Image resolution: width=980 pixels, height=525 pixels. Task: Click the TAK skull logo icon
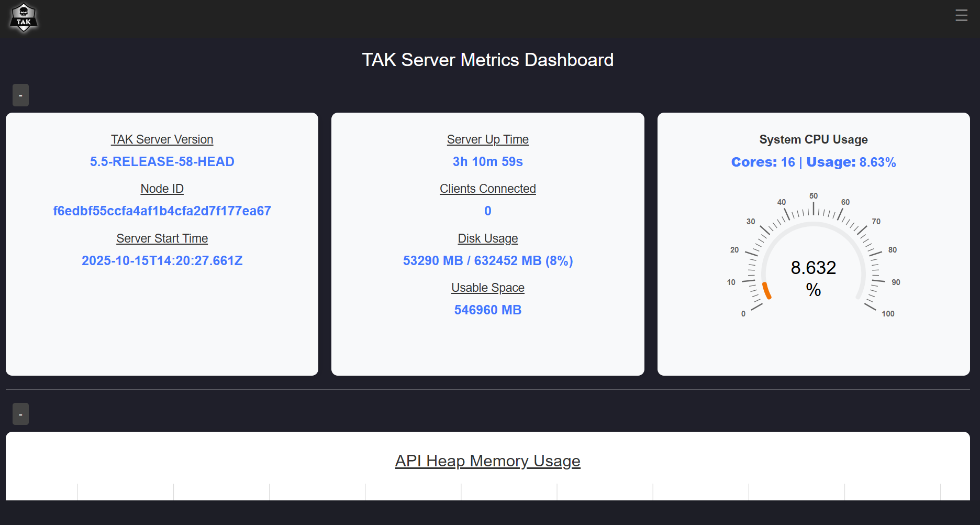coord(24,18)
